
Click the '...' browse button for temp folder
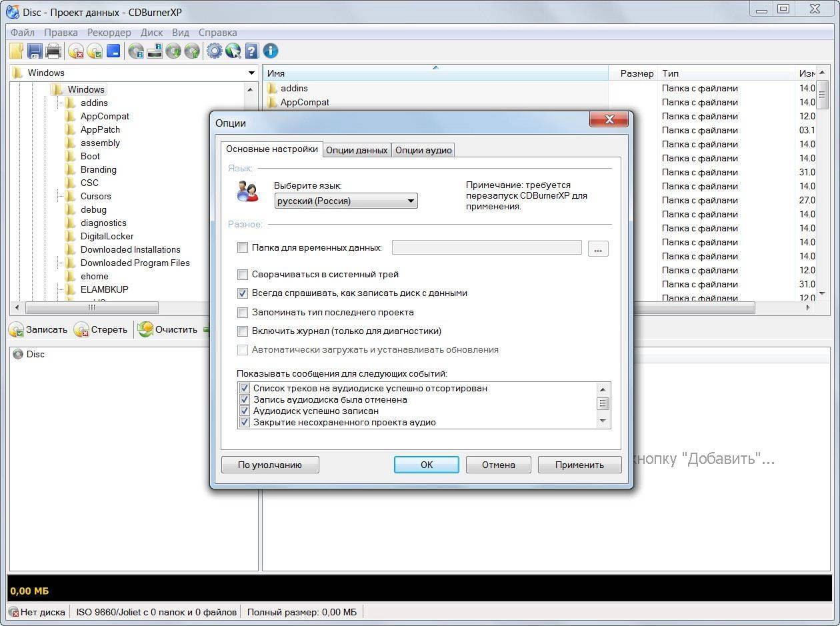click(x=598, y=249)
